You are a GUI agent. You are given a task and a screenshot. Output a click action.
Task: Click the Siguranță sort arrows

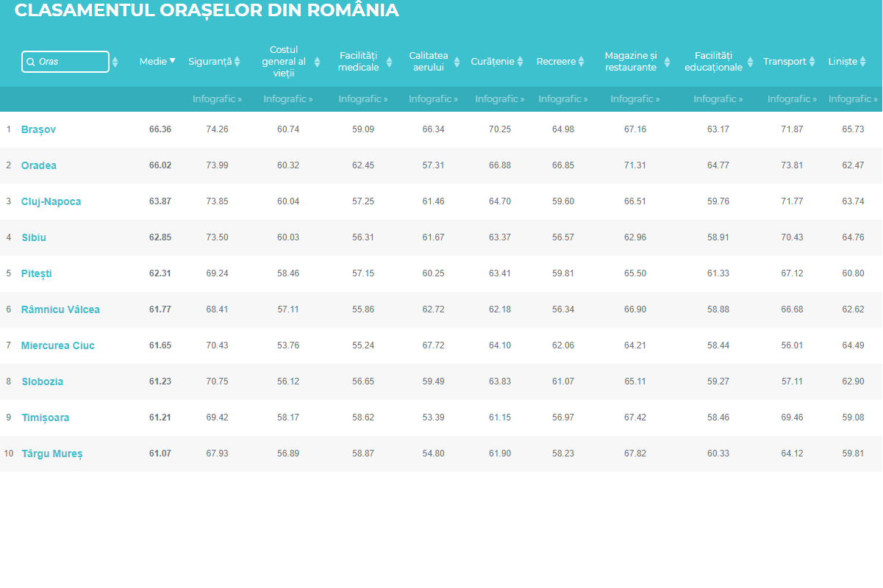237,62
